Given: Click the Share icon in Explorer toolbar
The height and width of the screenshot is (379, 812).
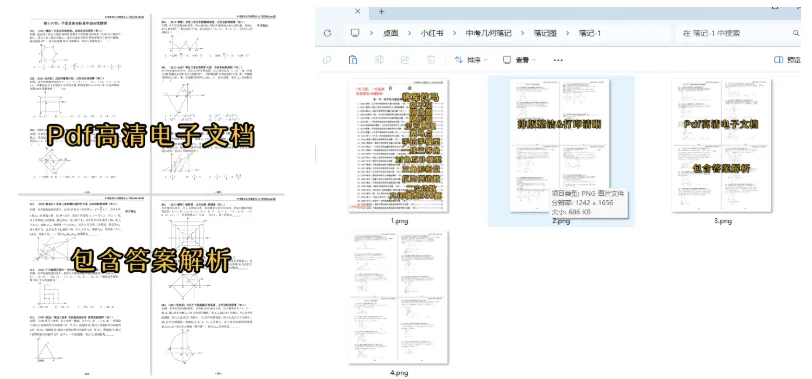Looking at the screenshot, I should coord(405,60).
